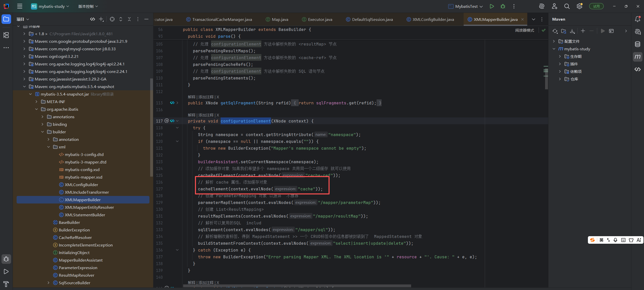Show more tool windows ellipsis
This screenshot has height=290, width=644.
point(6,48)
